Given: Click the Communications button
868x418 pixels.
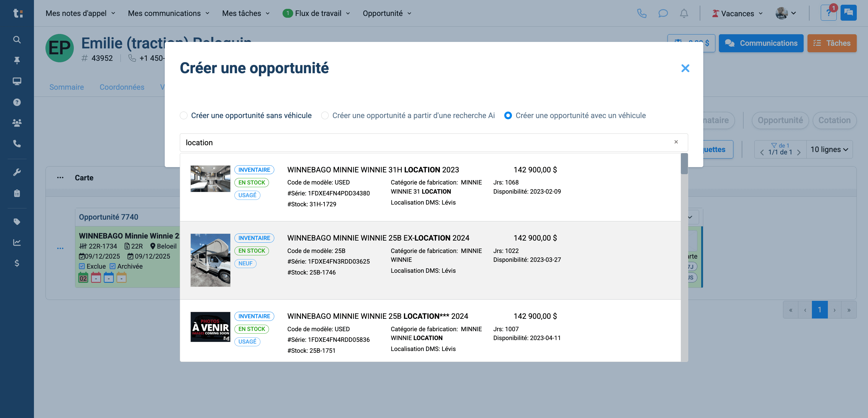Looking at the screenshot, I should point(761,43).
